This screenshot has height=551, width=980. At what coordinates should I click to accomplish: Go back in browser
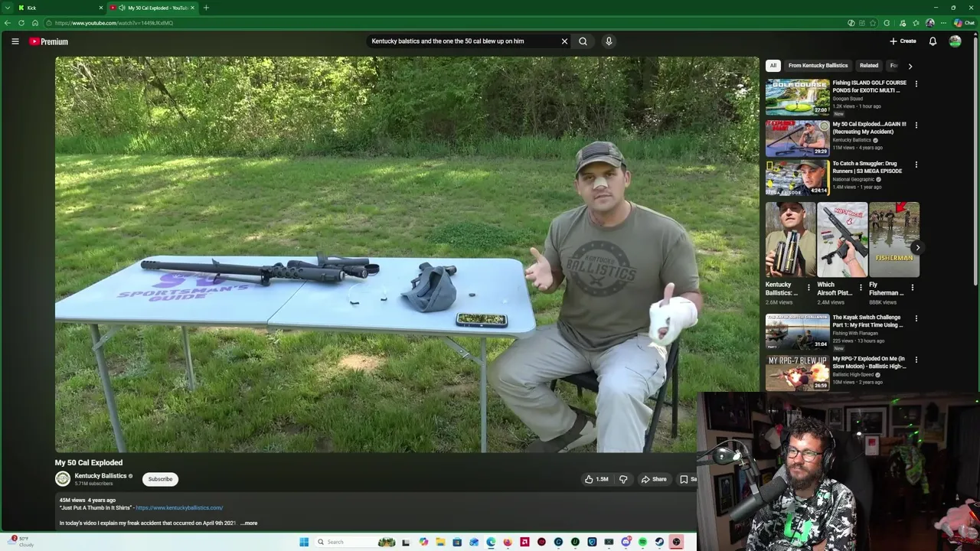click(x=8, y=23)
